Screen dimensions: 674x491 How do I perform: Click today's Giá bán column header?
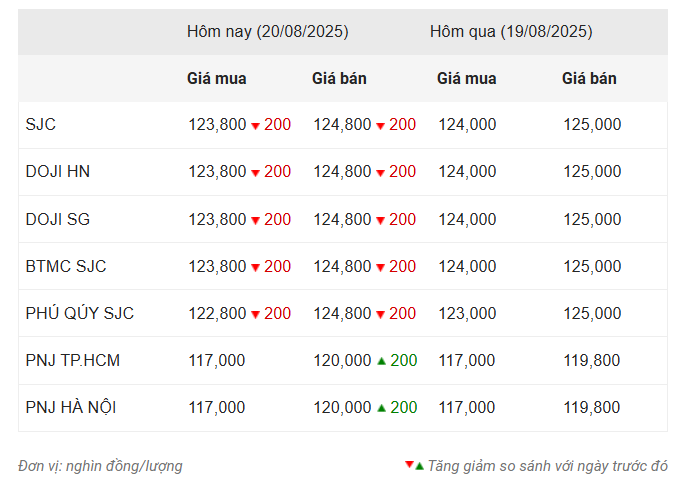click(x=339, y=79)
